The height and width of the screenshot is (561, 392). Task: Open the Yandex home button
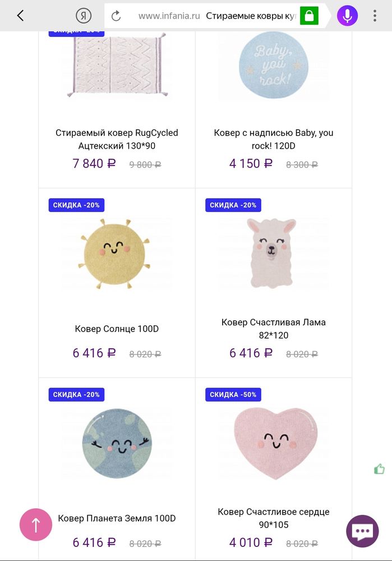click(84, 16)
